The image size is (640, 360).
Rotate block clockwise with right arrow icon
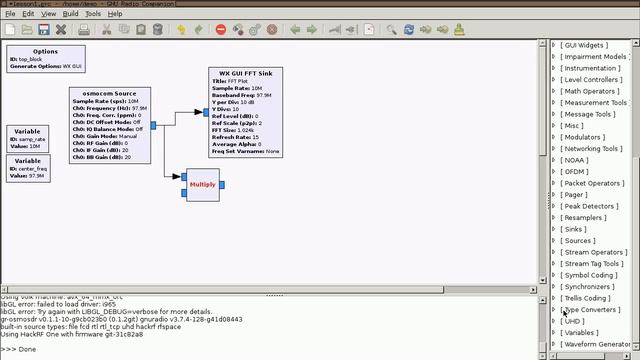[312, 29]
